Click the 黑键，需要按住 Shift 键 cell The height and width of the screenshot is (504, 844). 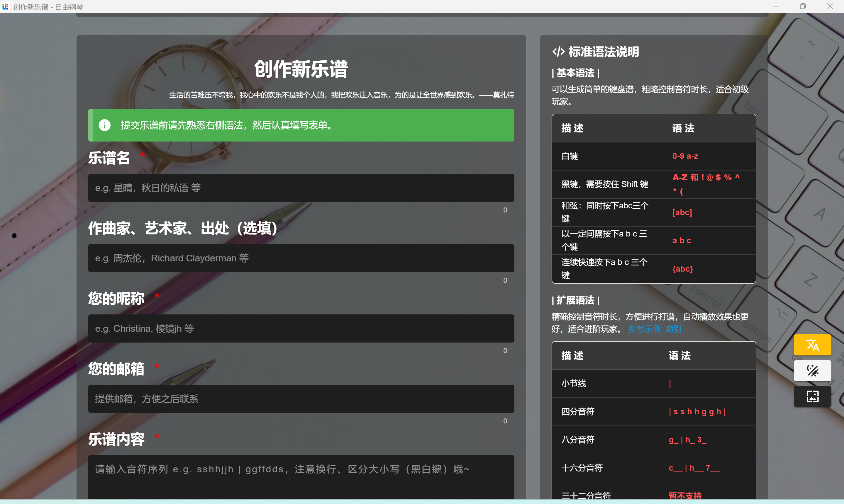click(x=605, y=184)
